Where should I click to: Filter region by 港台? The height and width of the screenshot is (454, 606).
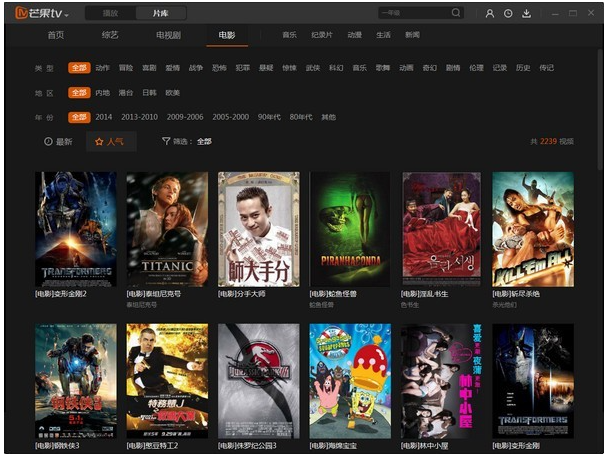126,93
